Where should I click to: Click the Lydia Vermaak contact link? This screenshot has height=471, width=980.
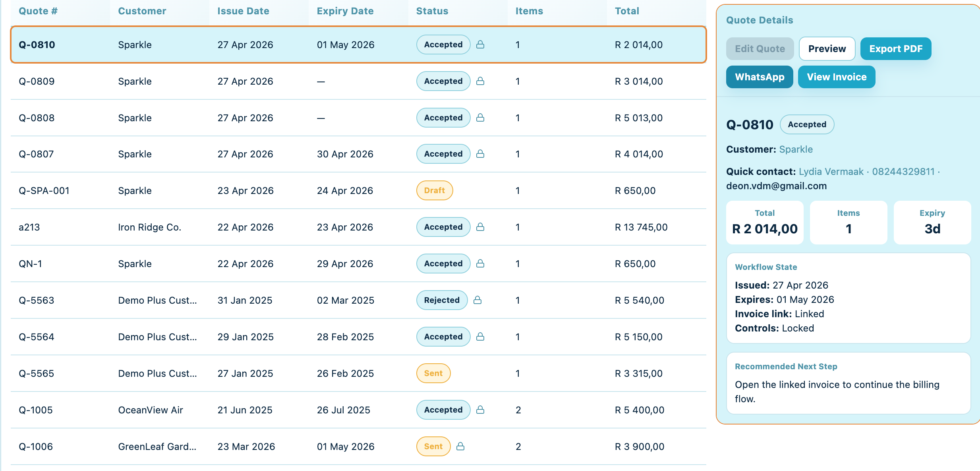coord(831,171)
